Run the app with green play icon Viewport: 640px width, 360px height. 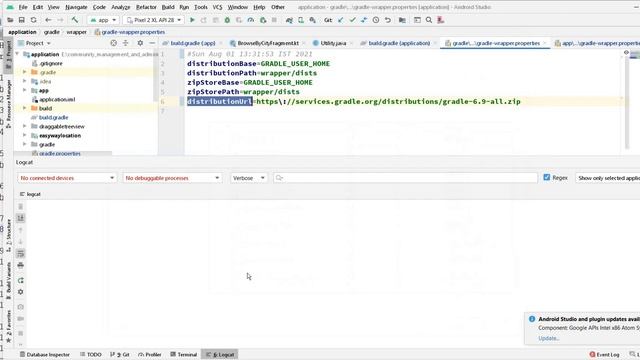(192, 20)
